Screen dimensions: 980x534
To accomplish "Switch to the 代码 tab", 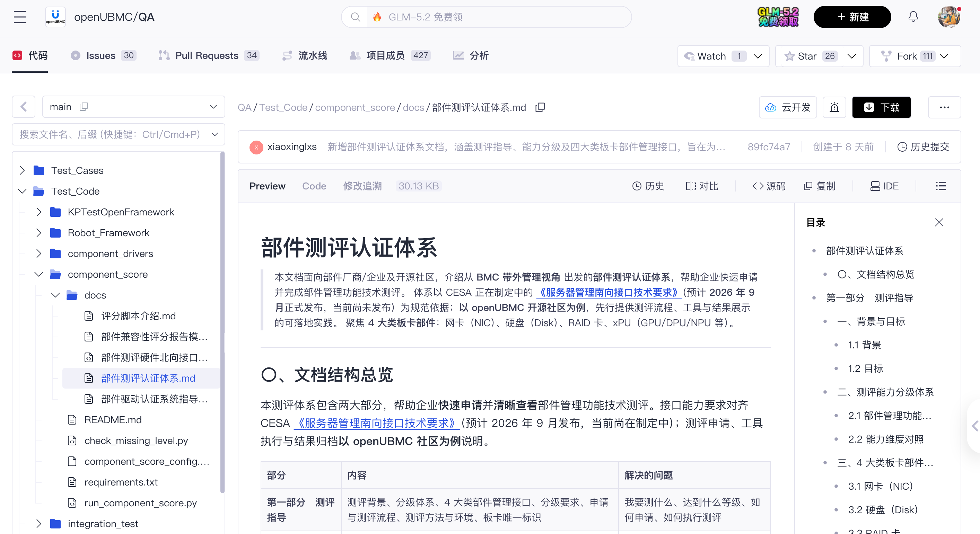I will click(30, 56).
